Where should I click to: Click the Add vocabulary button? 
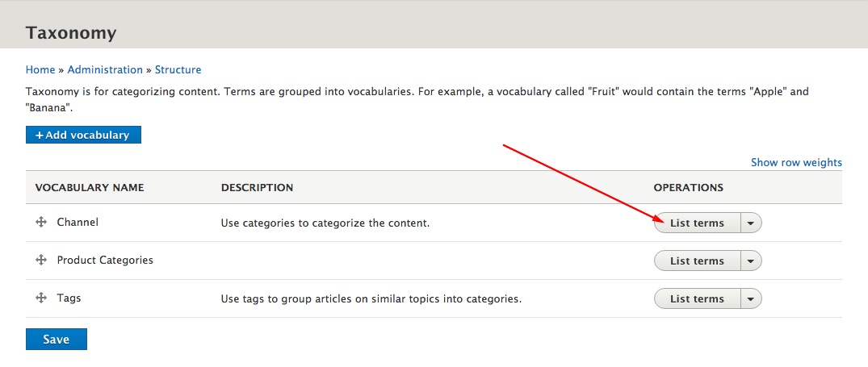84,135
